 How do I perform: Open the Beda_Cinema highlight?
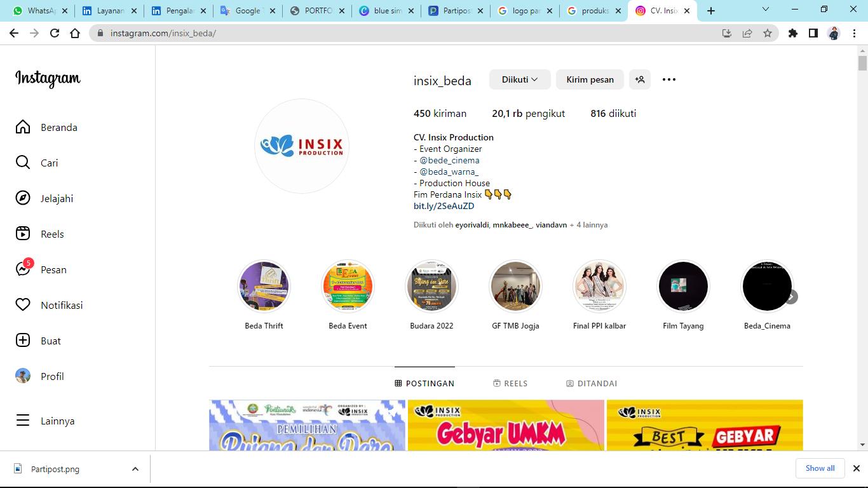pyautogui.click(x=767, y=295)
